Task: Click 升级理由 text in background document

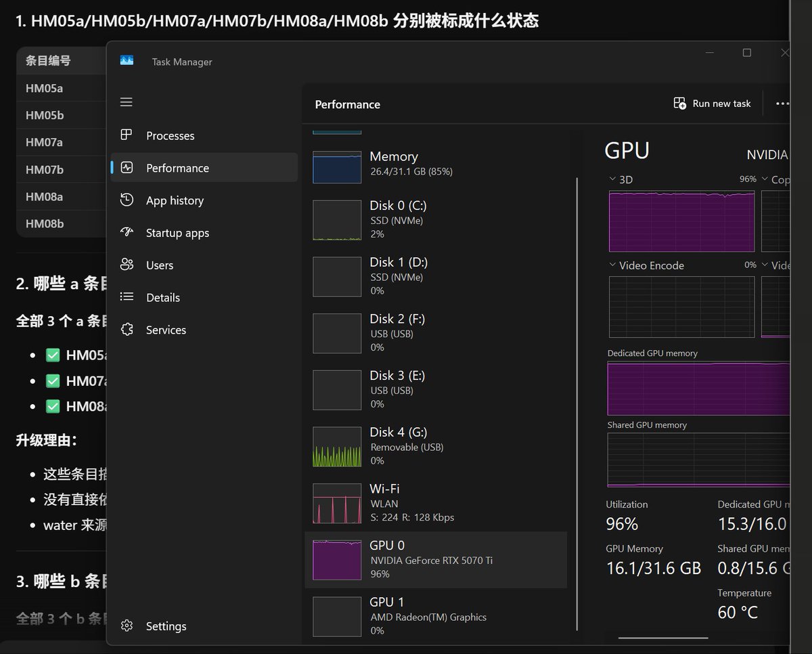Action: [47, 441]
